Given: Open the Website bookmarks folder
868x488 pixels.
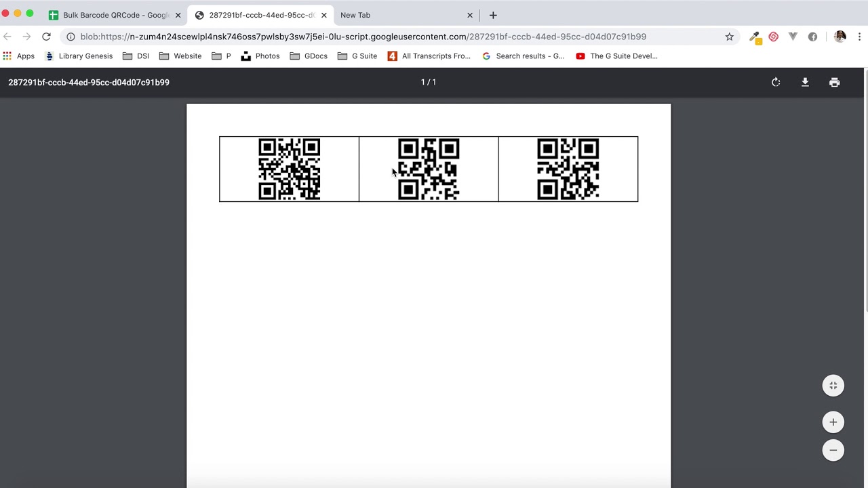Looking at the screenshot, I should pyautogui.click(x=180, y=56).
